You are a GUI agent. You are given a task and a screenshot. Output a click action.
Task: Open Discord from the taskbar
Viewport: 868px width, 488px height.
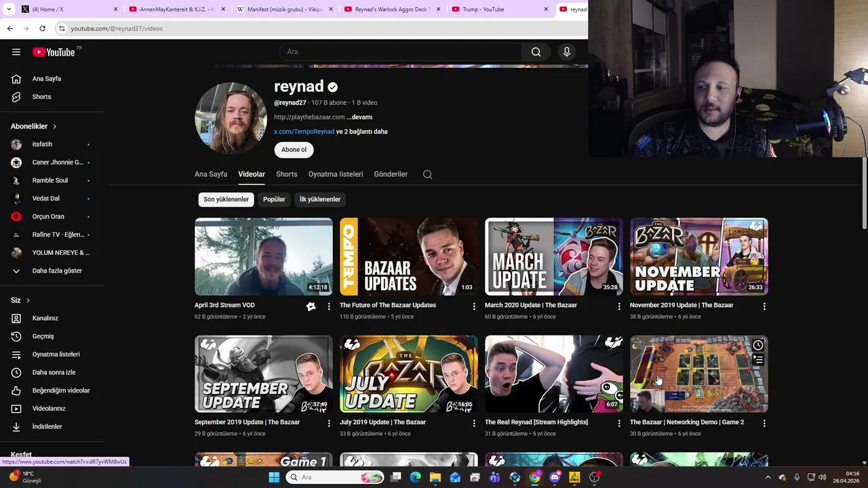point(555,477)
